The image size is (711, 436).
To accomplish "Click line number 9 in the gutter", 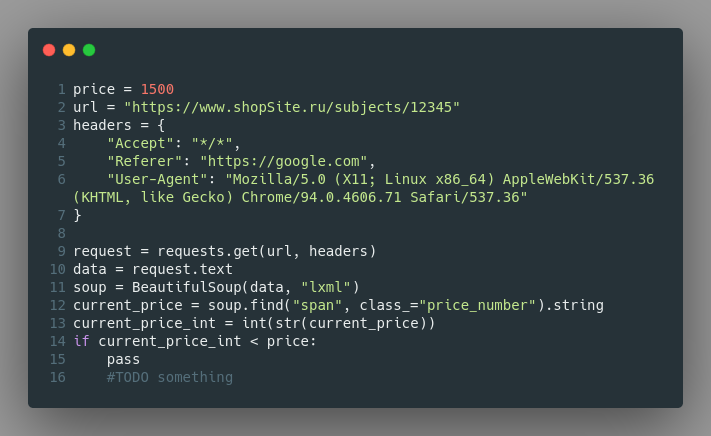I will click(x=62, y=251).
